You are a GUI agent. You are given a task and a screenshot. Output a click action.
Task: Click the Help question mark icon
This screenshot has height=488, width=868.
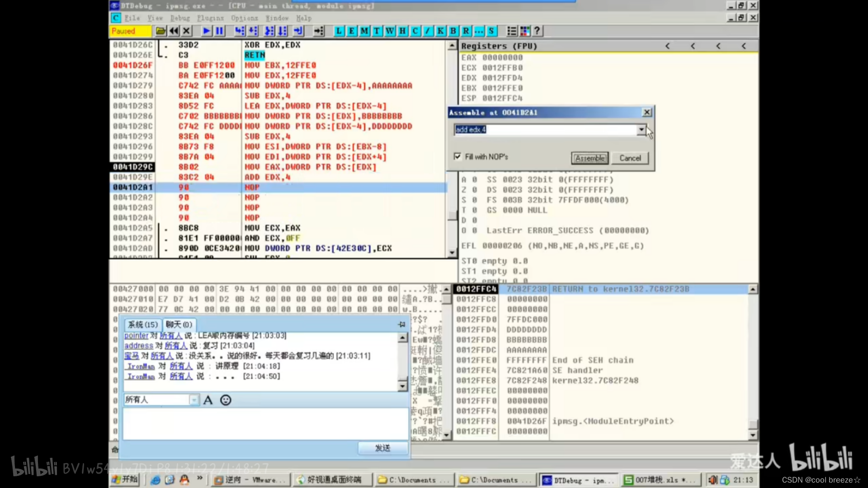537,31
